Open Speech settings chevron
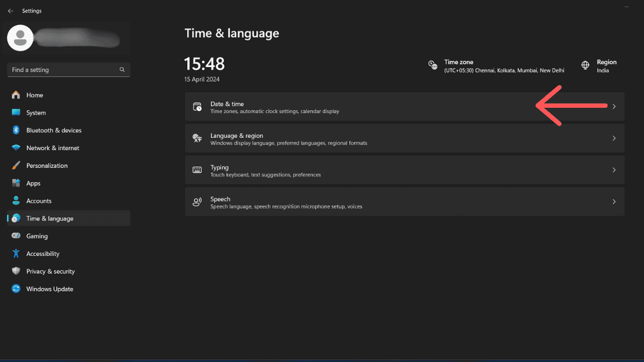The height and width of the screenshot is (362, 644). pyautogui.click(x=614, y=202)
